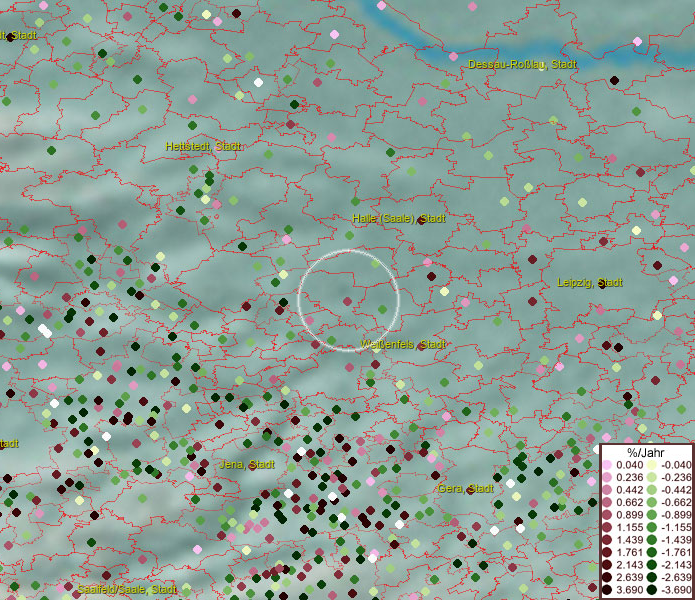Click the %/Jahr legend title
This screenshot has width=695, height=600.
645,452
